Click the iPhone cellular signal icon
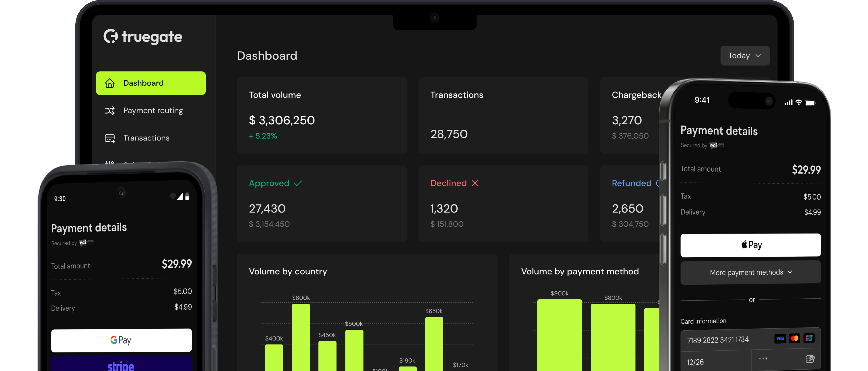Image resolution: width=868 pixels, height=371 pixels. click(788, 103)
